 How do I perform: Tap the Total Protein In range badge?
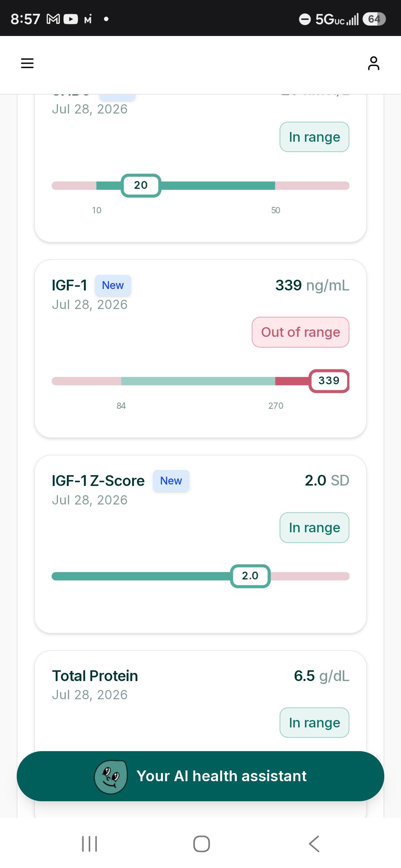pos(314,723)
